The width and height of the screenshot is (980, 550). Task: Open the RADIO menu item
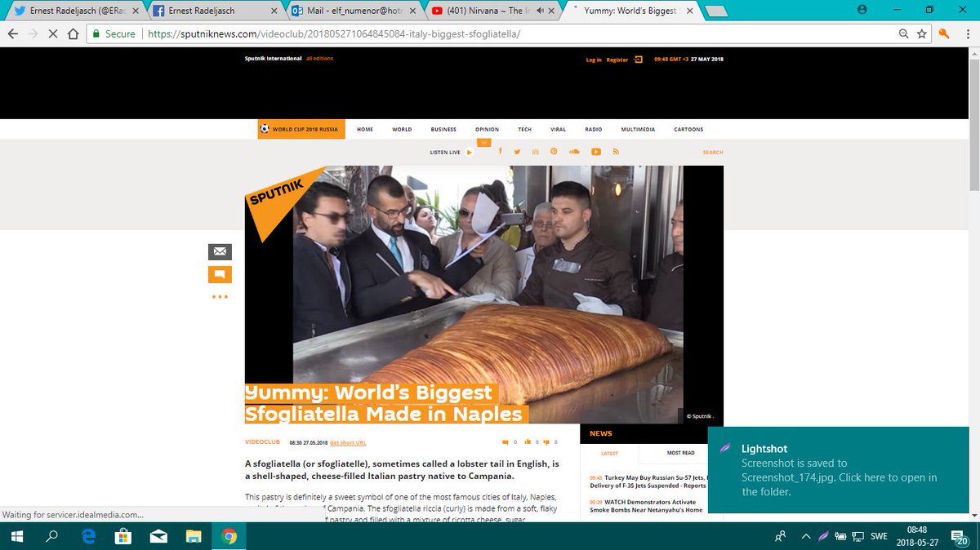click(x=593, y=129)
